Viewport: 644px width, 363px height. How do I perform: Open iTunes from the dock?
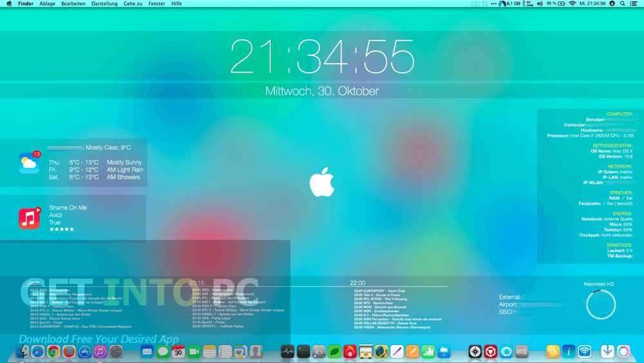100,351
